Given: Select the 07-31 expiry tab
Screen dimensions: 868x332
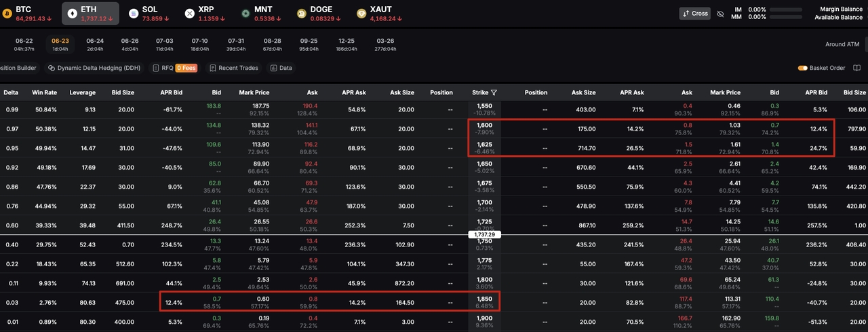Looking at the screenshot, I should (x=236, y=44).
